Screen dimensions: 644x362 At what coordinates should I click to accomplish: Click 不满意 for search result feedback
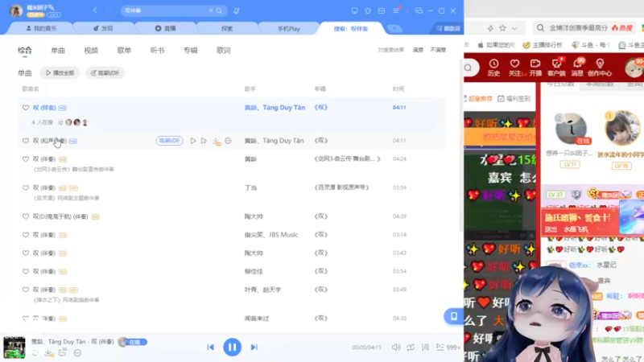(x=438, y=50)
